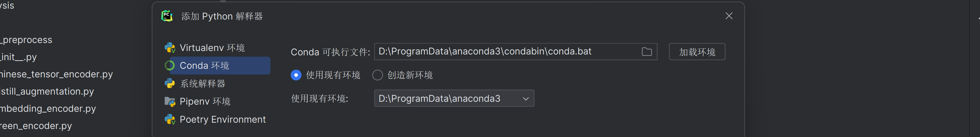Open the 使用现有环境 environment dropdown
Viewport: 980px width, 137px height.
click(454, 99)
